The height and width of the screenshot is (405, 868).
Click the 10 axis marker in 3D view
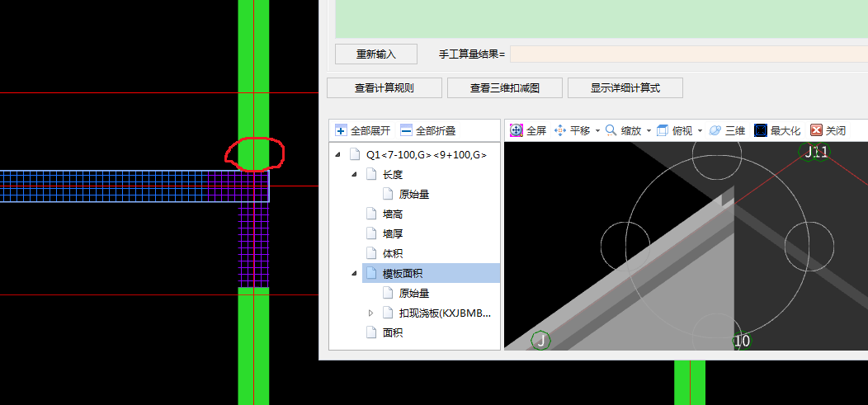pos(742,341)
